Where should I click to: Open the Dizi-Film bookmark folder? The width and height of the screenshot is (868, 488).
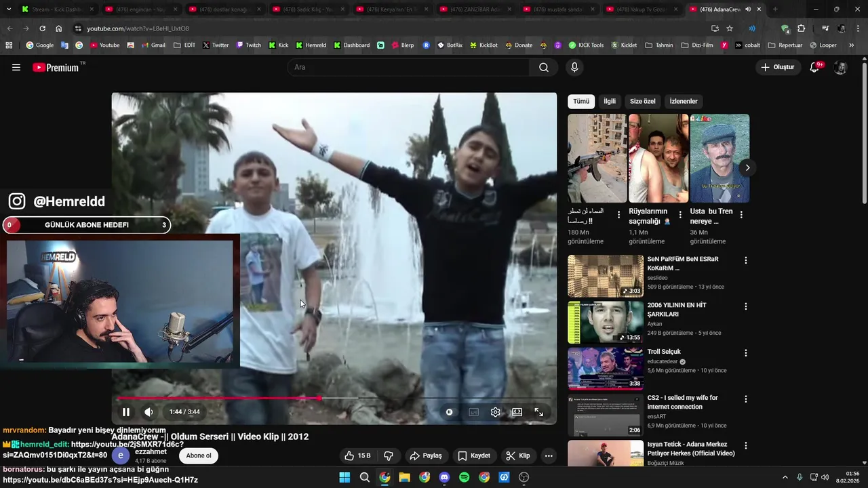[698, 45]
